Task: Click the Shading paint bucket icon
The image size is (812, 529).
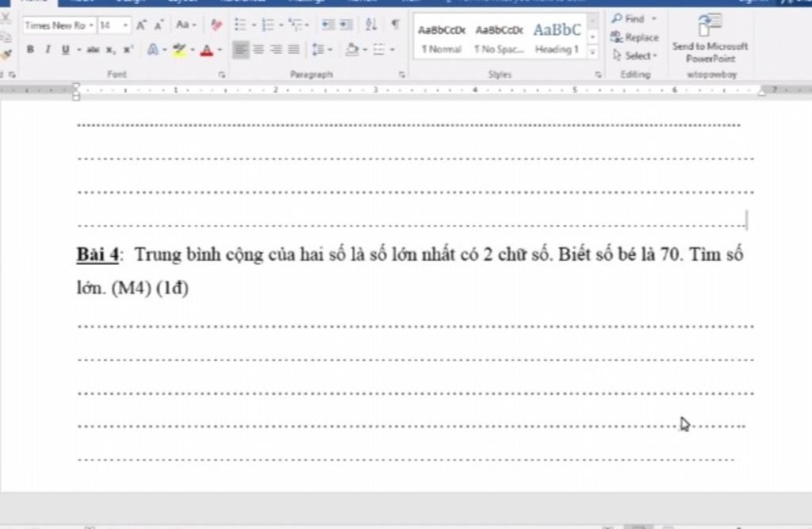Action: point(352,50)
